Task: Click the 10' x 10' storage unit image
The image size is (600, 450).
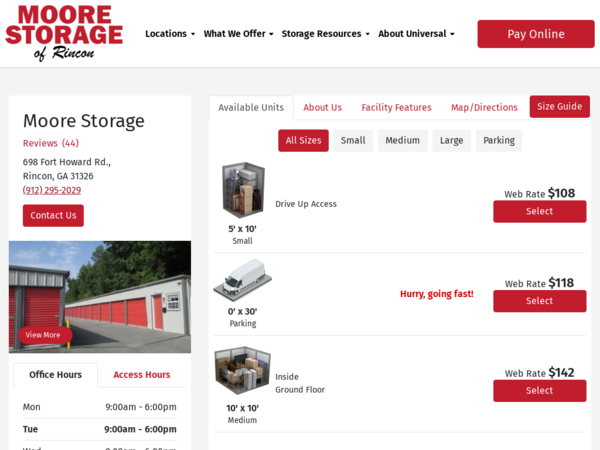Action: (242, 370)
